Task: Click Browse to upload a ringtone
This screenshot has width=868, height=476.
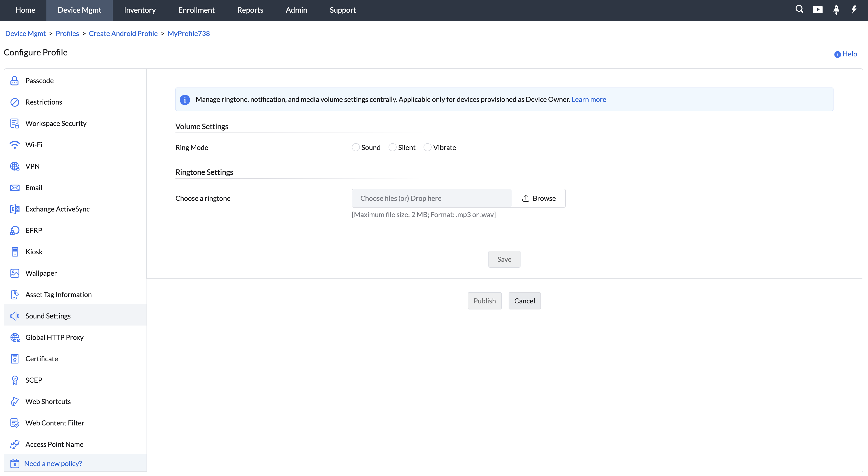Action: pos(538,198)
